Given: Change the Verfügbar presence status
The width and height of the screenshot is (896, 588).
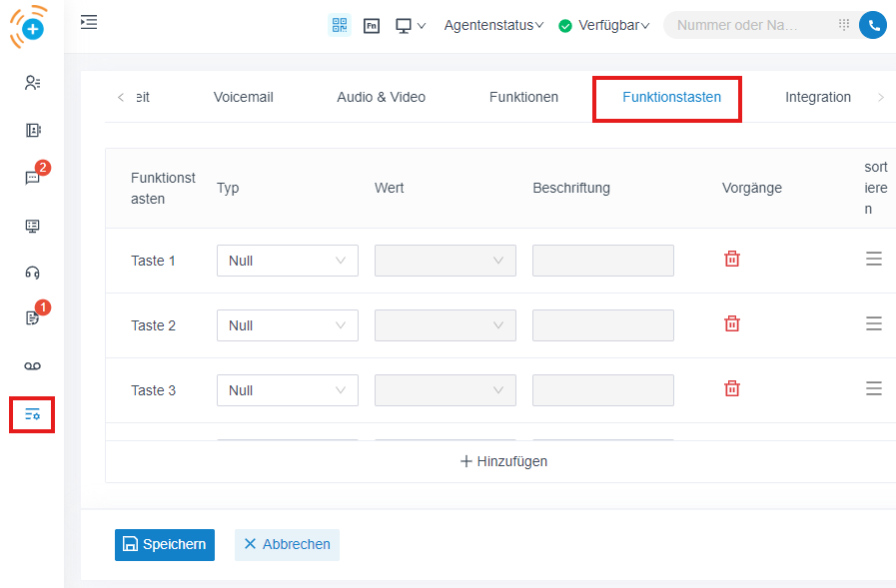Looking at the screenshot, I should tap(604, 25).
